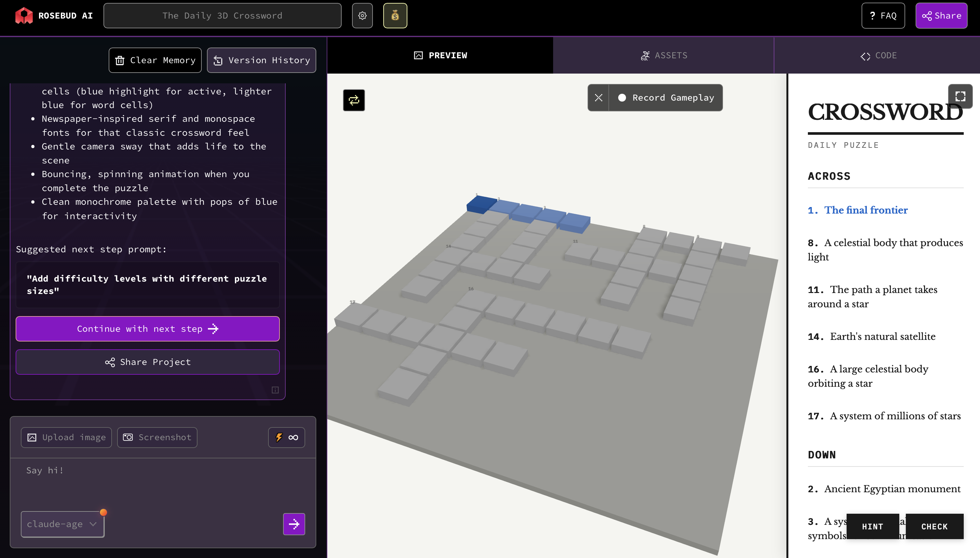Viewport: 980px width, 558px height.
Task: Expand preview to fullscreen
Action: click(x=960, y=96)
